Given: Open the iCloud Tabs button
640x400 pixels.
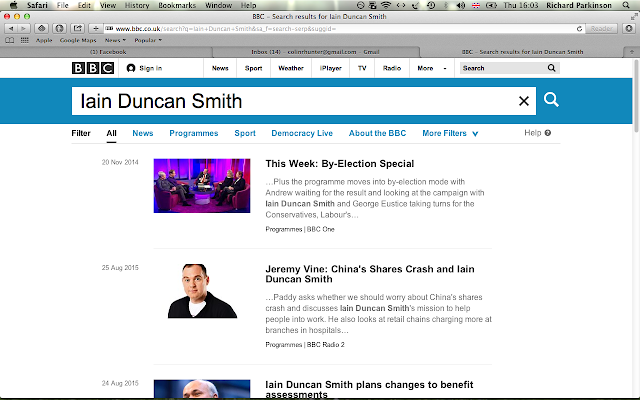Looking at the screenshot, I should tap(41, 29).
